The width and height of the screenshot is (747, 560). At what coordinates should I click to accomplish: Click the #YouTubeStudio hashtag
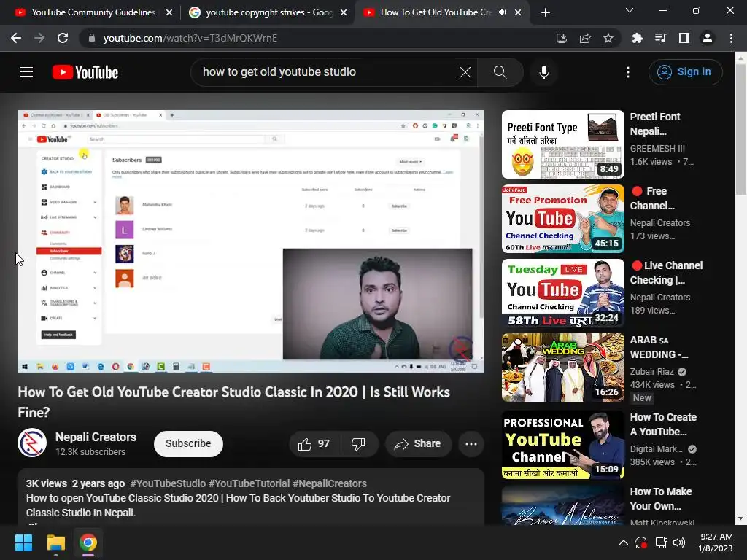coord(168,483)
